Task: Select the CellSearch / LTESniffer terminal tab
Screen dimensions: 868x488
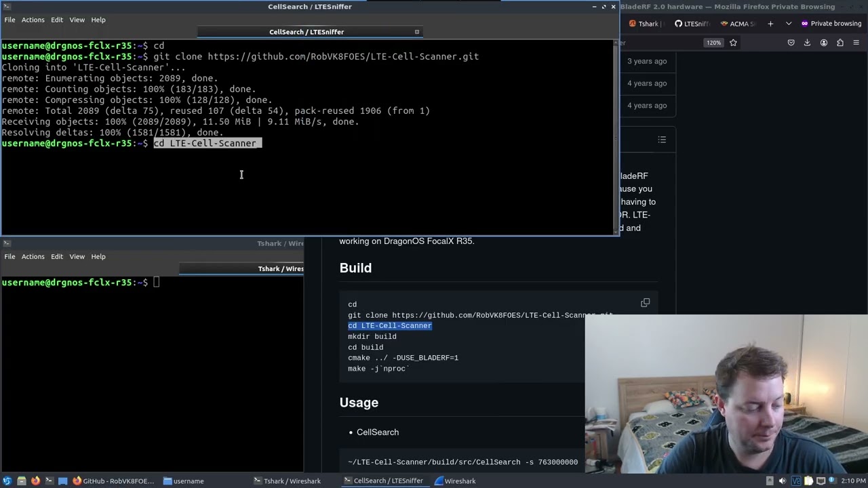Action: point(307,32)
